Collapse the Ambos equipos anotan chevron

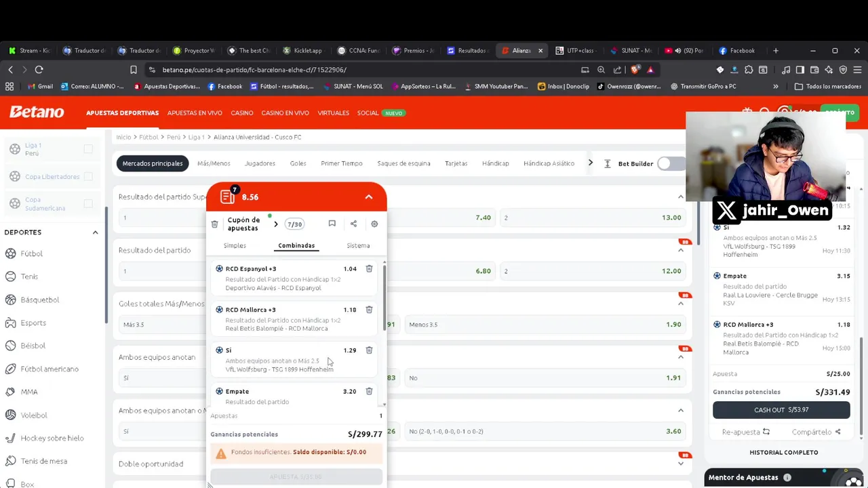tap(681, 357)
